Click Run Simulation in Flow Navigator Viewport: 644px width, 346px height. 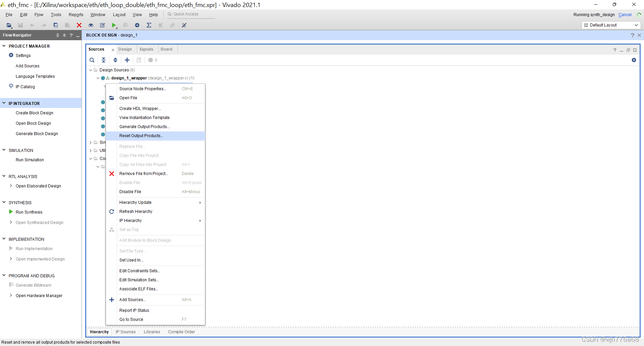[30, 160]
